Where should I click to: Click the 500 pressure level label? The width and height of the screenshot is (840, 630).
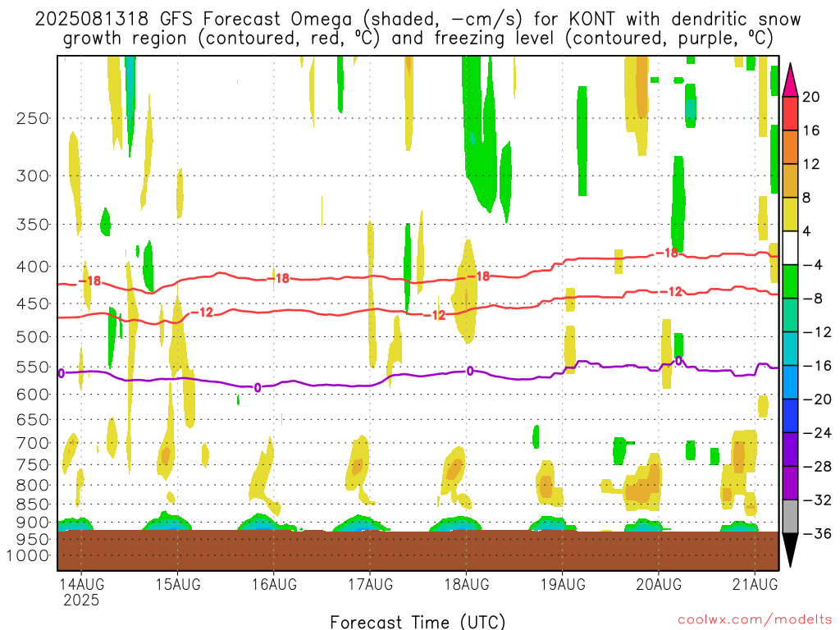point(33,337)
